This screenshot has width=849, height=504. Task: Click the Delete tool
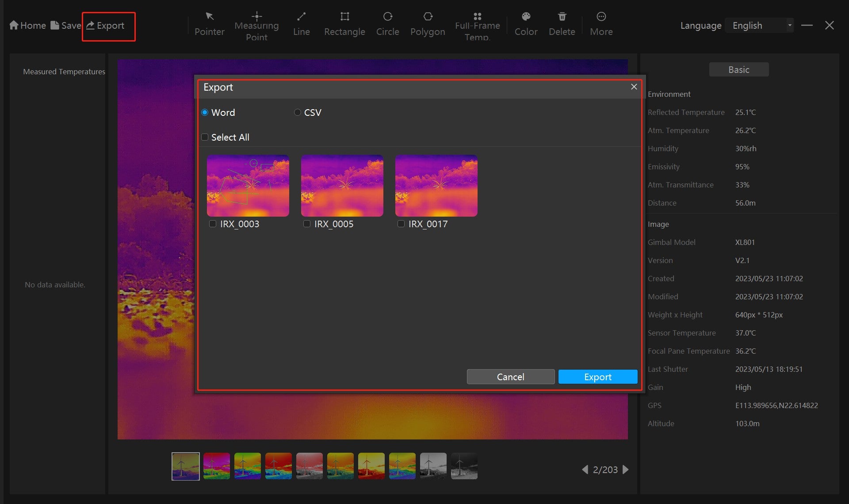pos(562,23)
